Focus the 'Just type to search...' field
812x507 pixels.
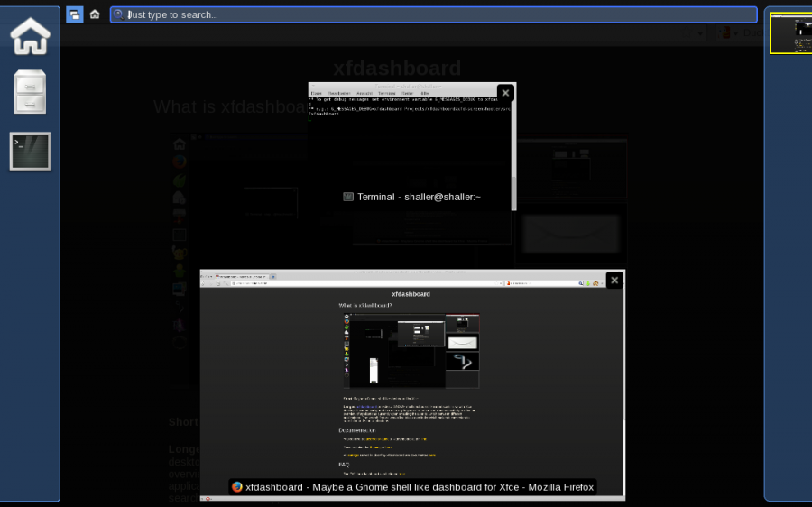click(x=433, y=14)
